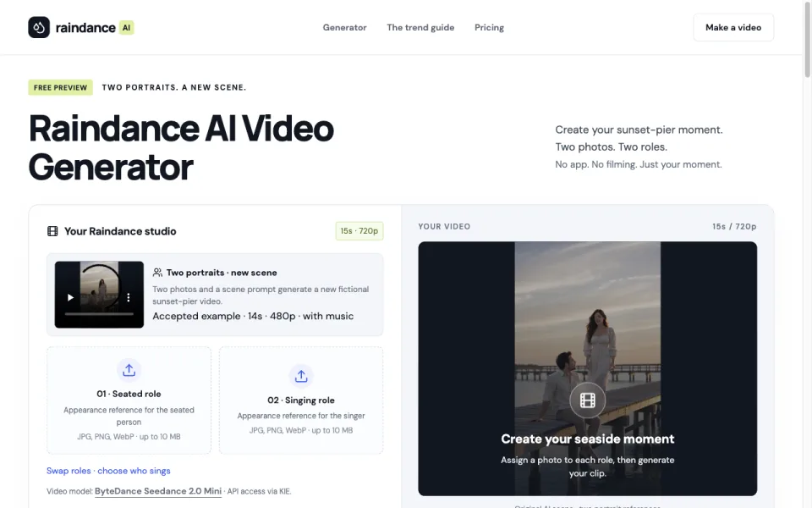Image resolution: width=812 pixels, height=508 pixels.
Task: Click the Make a video button
Action: tap(733, 27)
